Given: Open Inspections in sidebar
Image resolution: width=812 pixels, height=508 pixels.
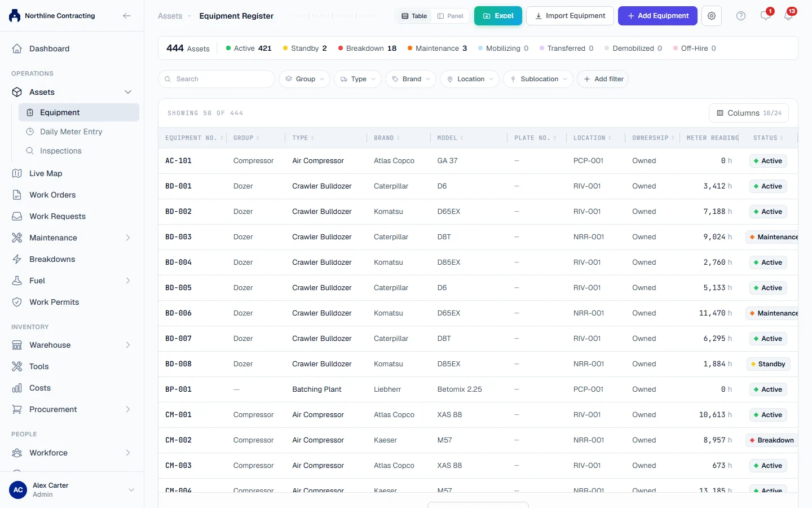Looking at the screenshot, I should (79, 151).
